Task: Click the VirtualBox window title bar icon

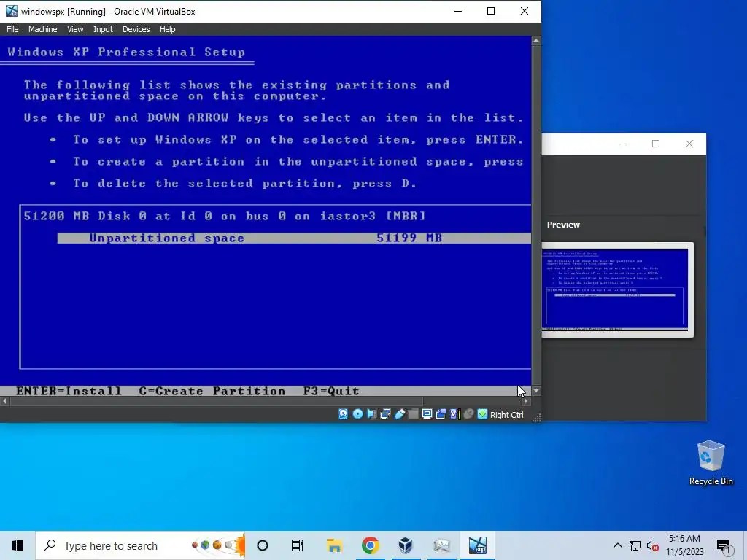Action: tap(12, 11)
